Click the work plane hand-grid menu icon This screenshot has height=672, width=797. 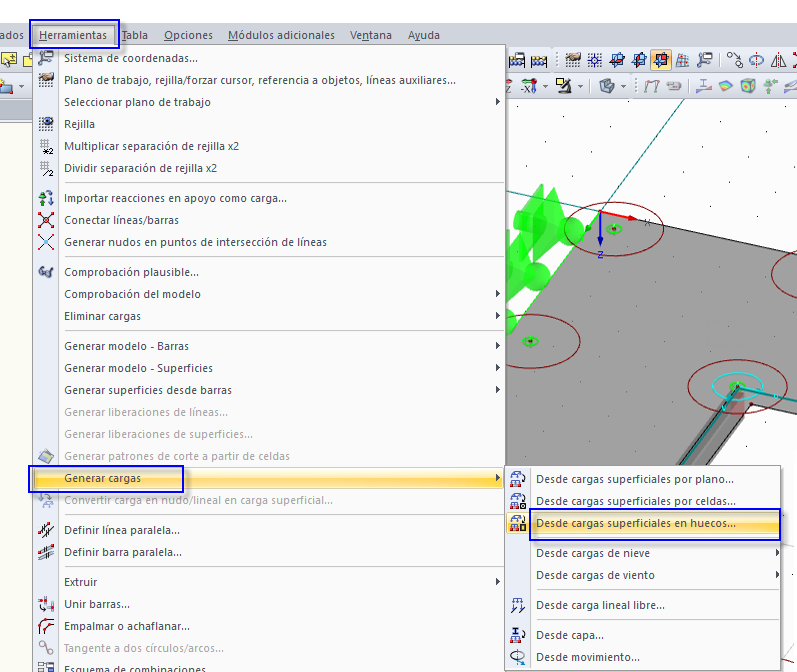(x=46, y=80)
